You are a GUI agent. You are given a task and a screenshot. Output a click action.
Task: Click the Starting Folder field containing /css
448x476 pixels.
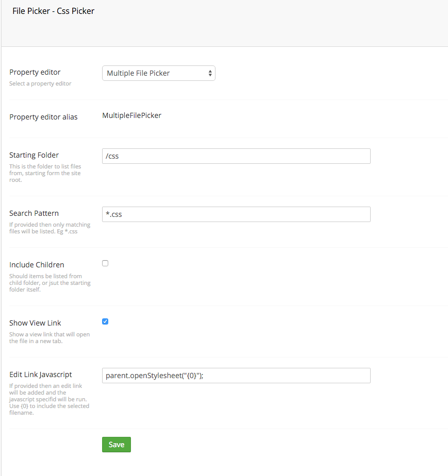(236, 156)
